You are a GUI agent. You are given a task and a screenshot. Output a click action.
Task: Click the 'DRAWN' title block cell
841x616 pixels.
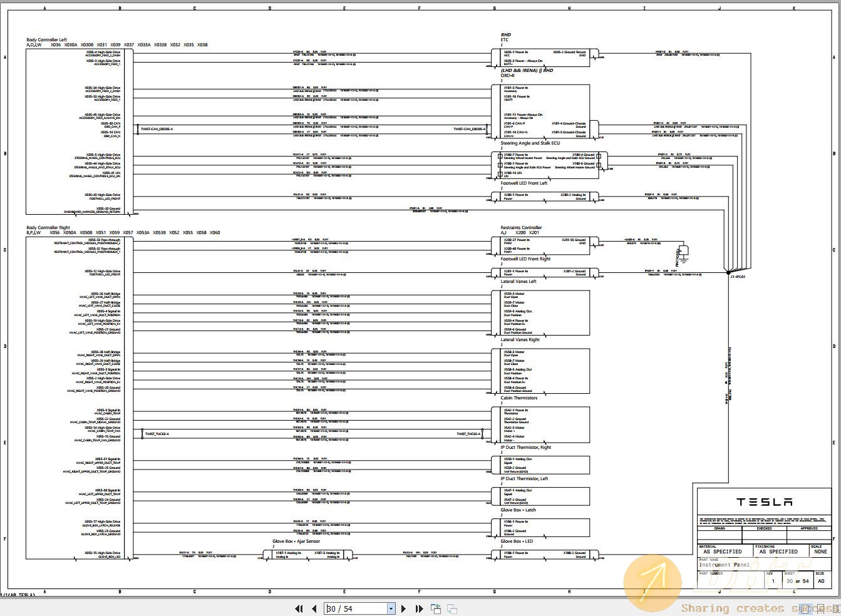[720, 528]
